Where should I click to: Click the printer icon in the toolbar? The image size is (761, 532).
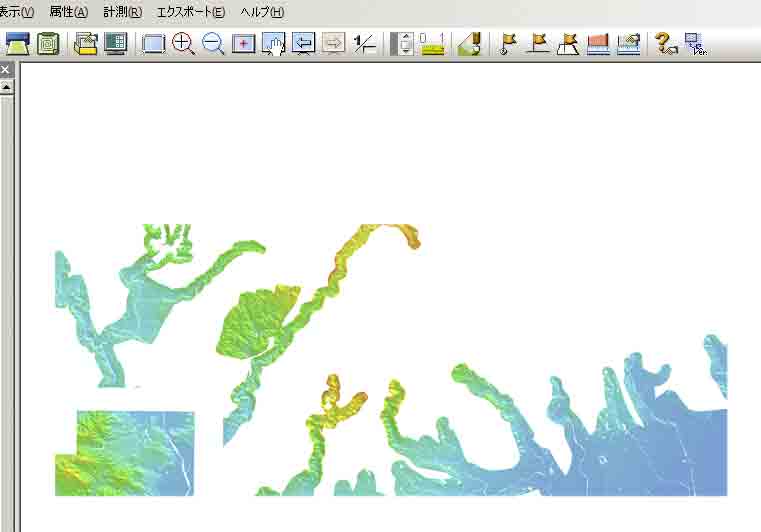tap(17, 44)
